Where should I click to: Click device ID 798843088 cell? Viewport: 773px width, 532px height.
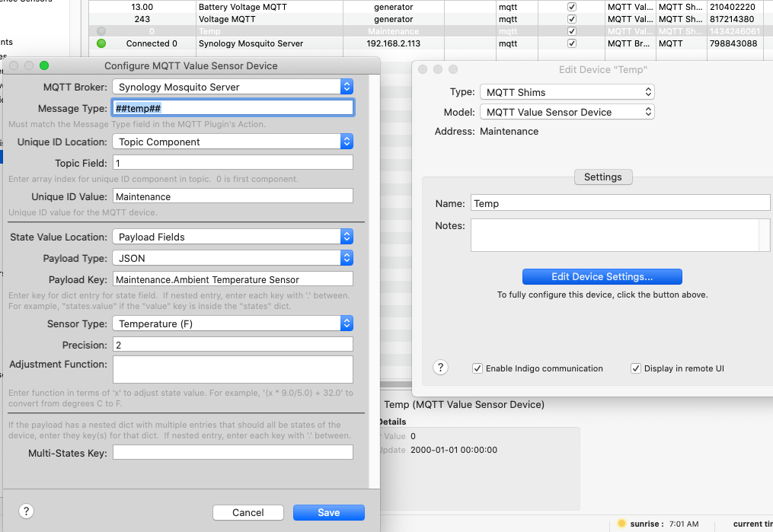point(733,43)
